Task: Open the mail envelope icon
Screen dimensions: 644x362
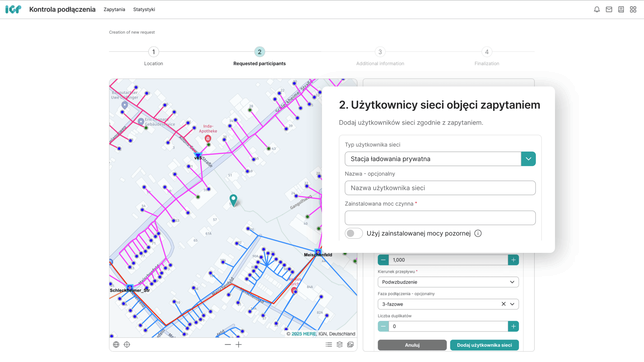Action: pos(609,10)
